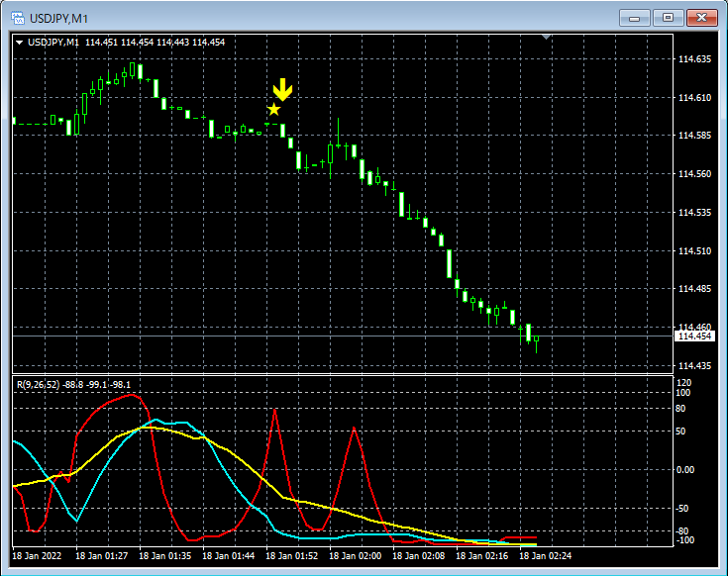Select the yellow down arrow signal

[282, 89]
